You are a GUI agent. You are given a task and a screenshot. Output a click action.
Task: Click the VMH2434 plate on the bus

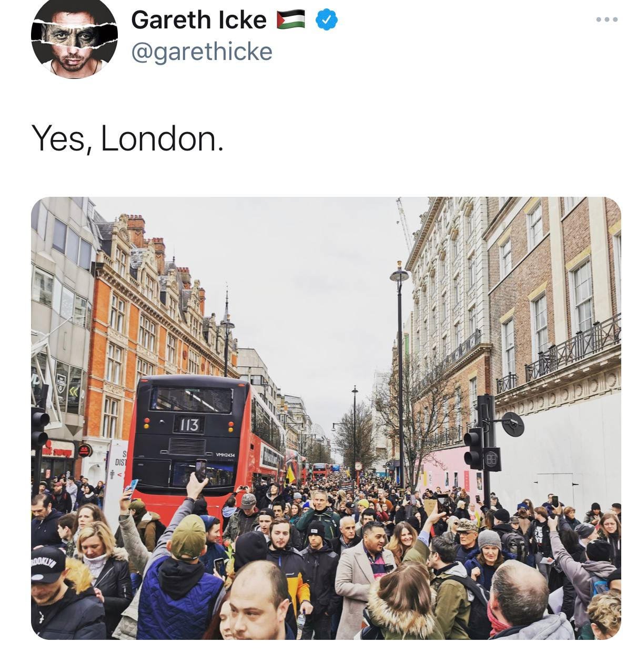[x=224, y=455]
